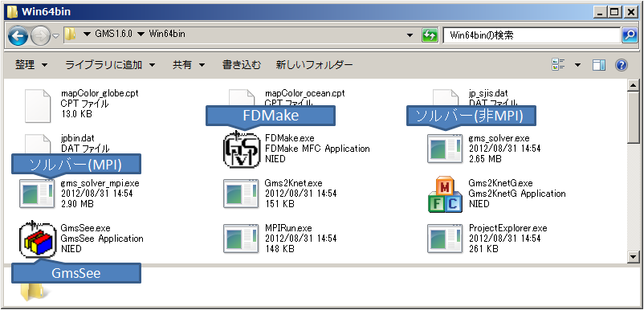The image size is (644, 310).
Task: Select the Gms2KnetG.exe MFC blocks icon
Action: point(445,194)
